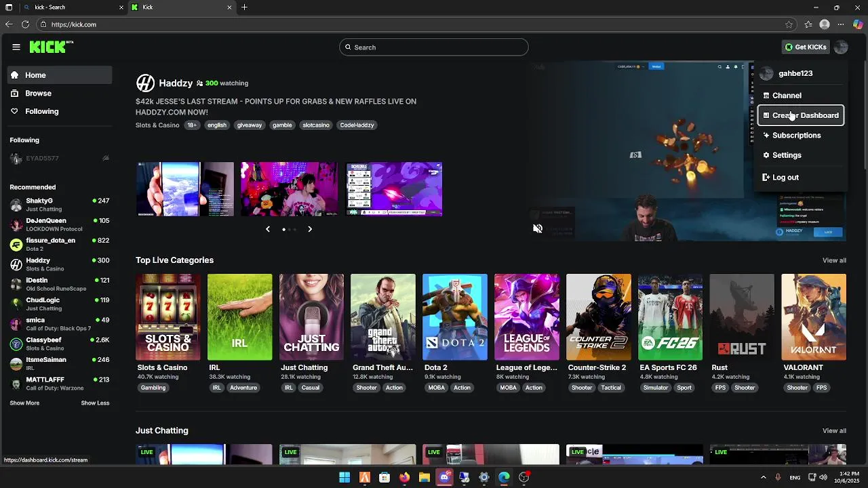Click Haddzy channel avatar in header
868x488 pixels.
(145, 83)
